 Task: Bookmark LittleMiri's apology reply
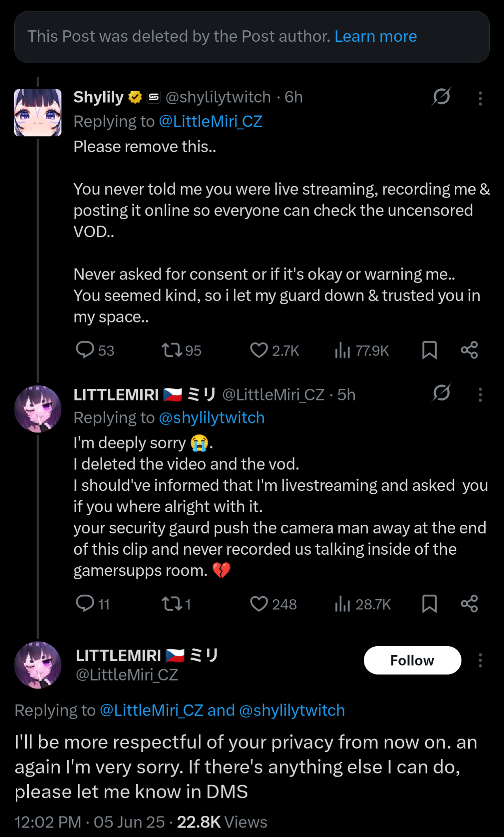429,604
